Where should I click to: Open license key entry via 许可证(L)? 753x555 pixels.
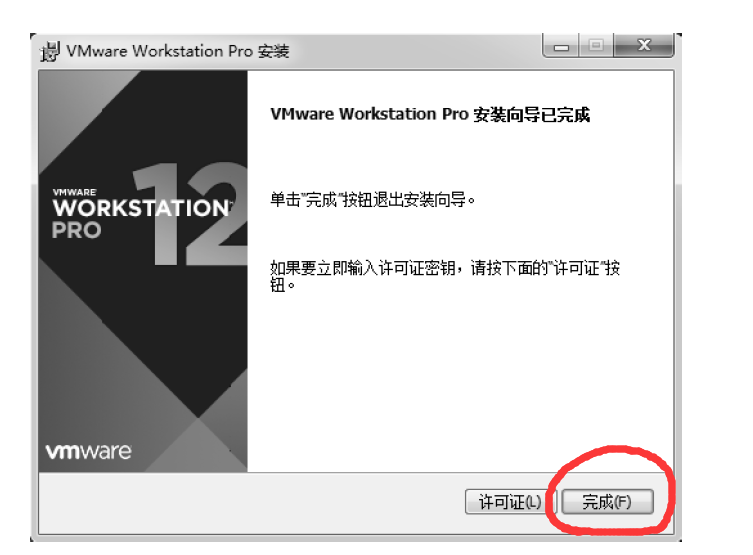[510, 502]
